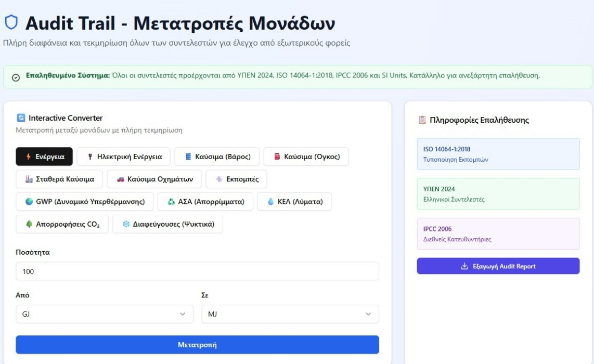
Task: Open the Σε unit dropdown showing MJ
Action: tap(290, 314)
